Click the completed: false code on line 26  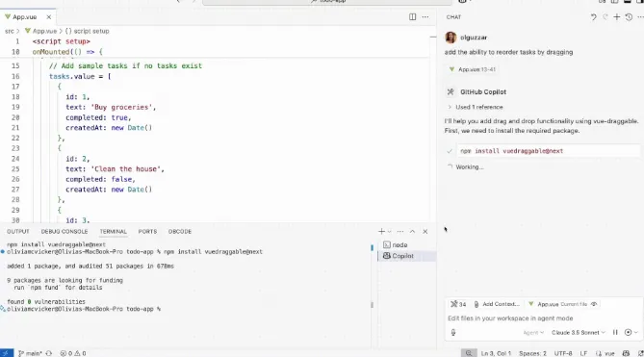point(100,179)
